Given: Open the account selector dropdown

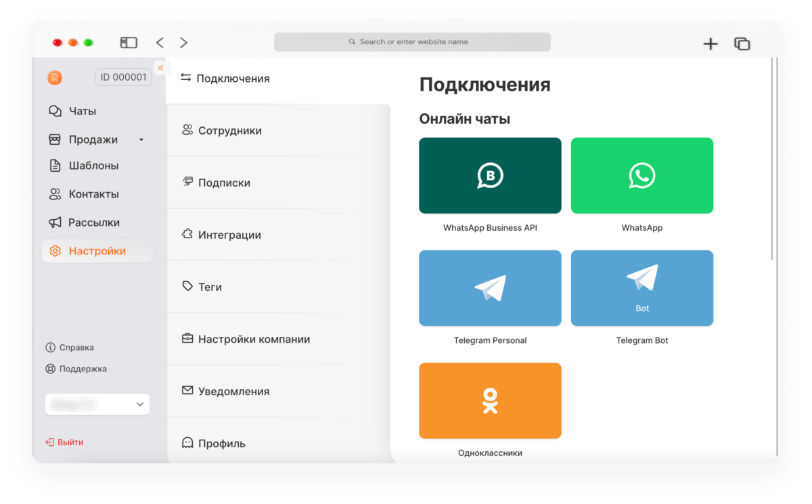Looking at the screenshot, I should tap(97, 405).
